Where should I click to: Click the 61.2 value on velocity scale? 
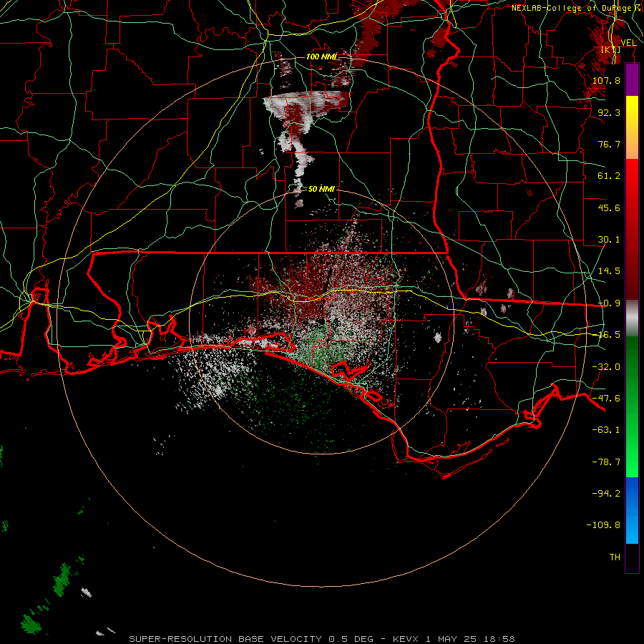pos(609,176)
